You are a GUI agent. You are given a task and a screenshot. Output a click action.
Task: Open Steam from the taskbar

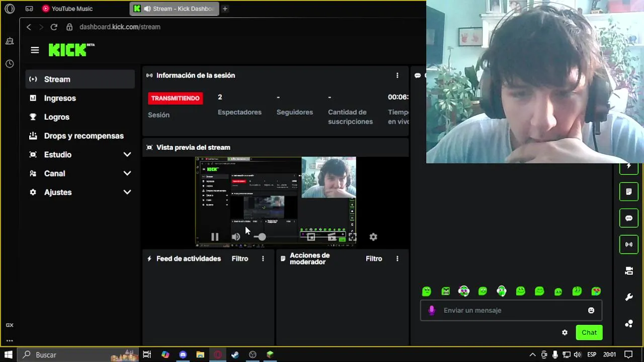235,355
